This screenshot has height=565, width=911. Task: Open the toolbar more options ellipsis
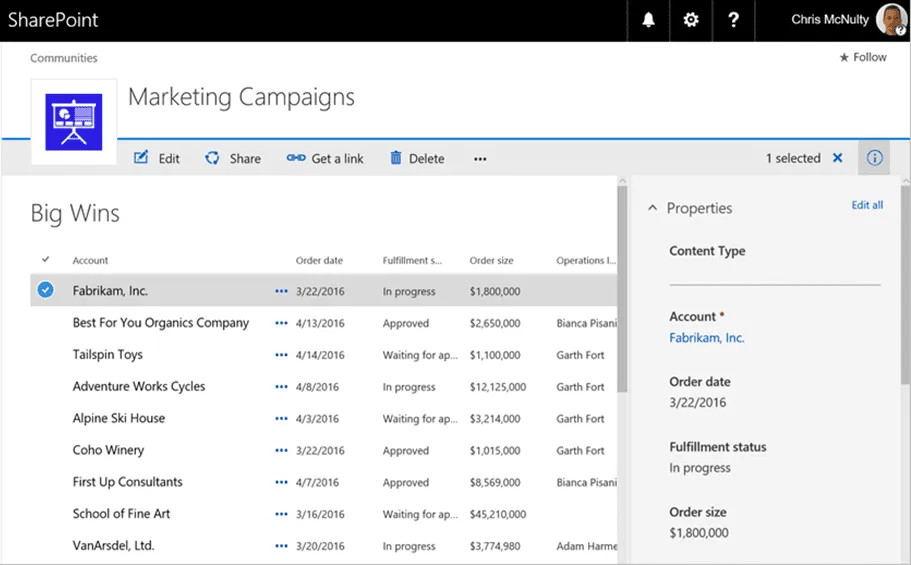(x=480, y=158)
